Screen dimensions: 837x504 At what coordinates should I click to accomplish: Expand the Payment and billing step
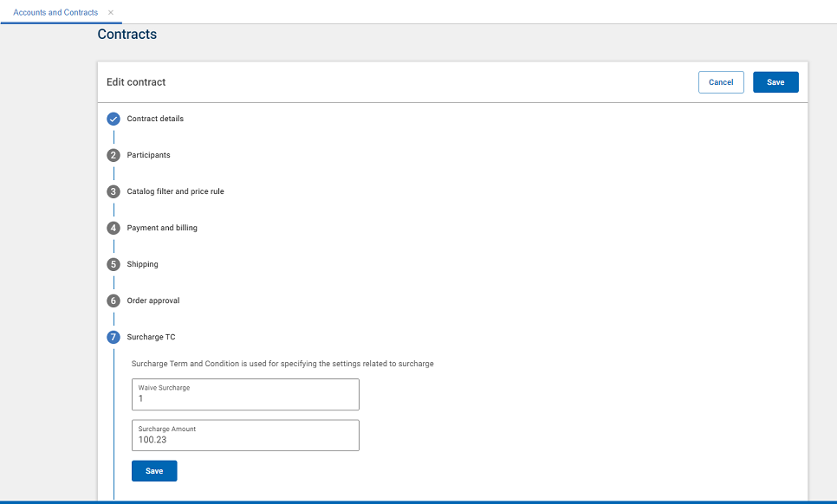click(x=162, y=228)
